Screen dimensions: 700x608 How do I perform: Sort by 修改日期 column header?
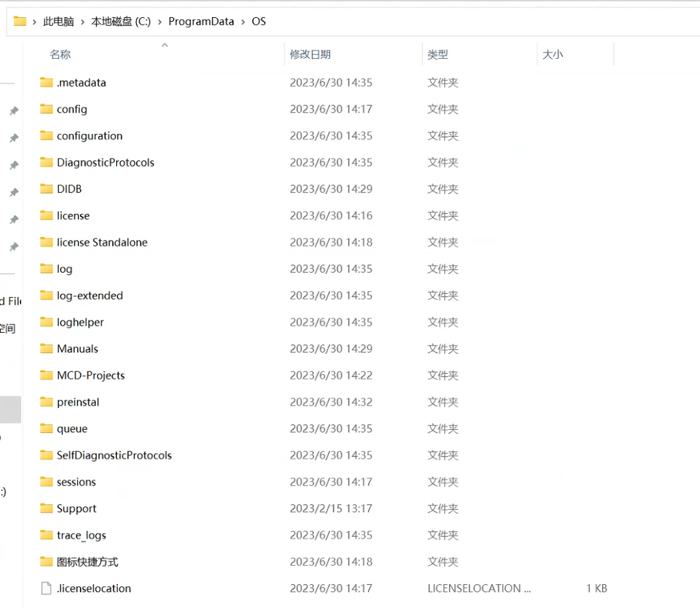[310, 55]
